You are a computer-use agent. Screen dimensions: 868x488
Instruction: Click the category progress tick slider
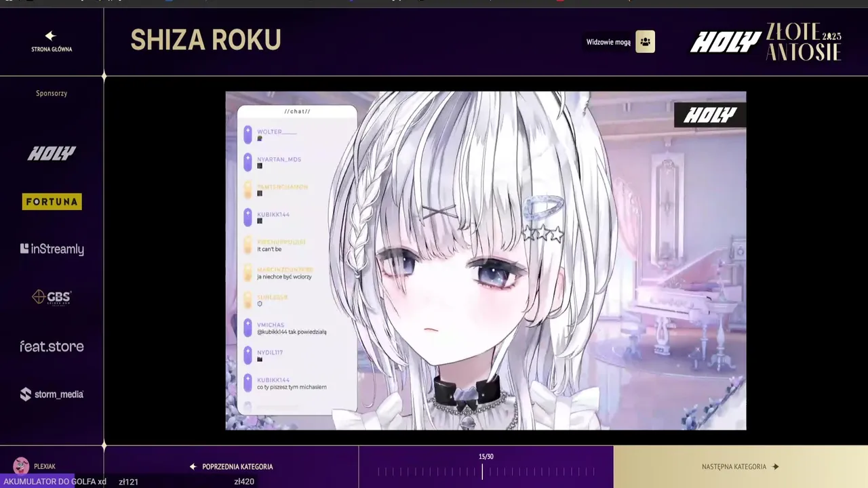point(486,472)
